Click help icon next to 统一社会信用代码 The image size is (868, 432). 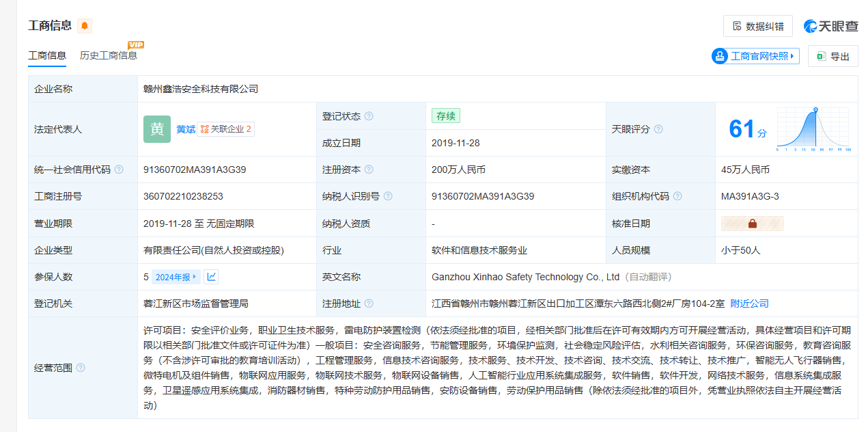click(119, 170)
